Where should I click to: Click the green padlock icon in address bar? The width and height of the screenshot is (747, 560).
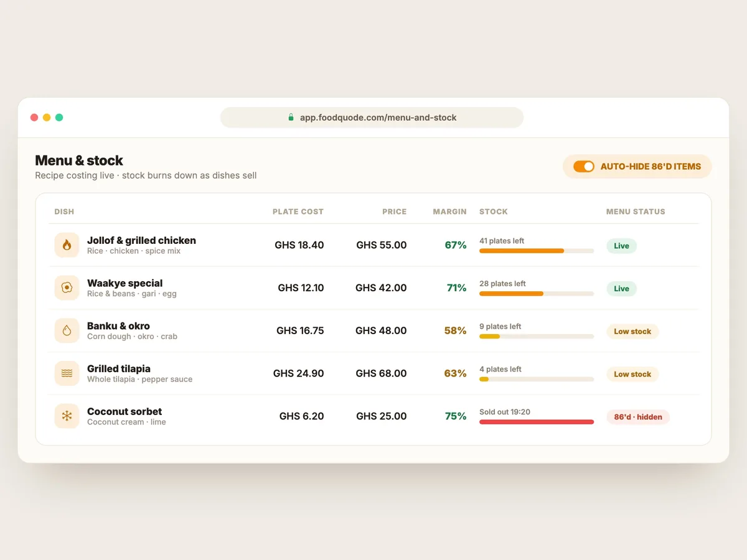coord(291,117)
